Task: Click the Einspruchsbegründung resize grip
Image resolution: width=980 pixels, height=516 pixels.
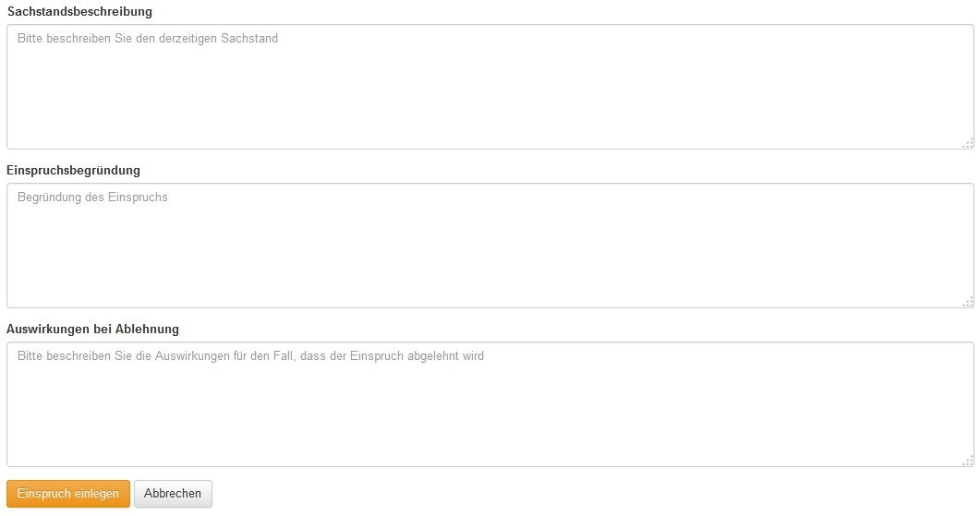Action: 967,301
